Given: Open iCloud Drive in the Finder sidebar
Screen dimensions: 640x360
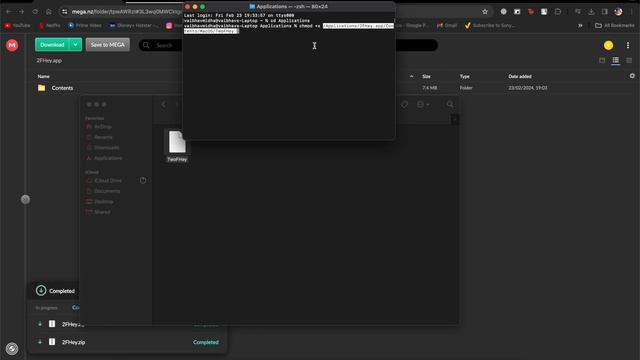Looking at the screenshot, I should [x=104, y=180].
